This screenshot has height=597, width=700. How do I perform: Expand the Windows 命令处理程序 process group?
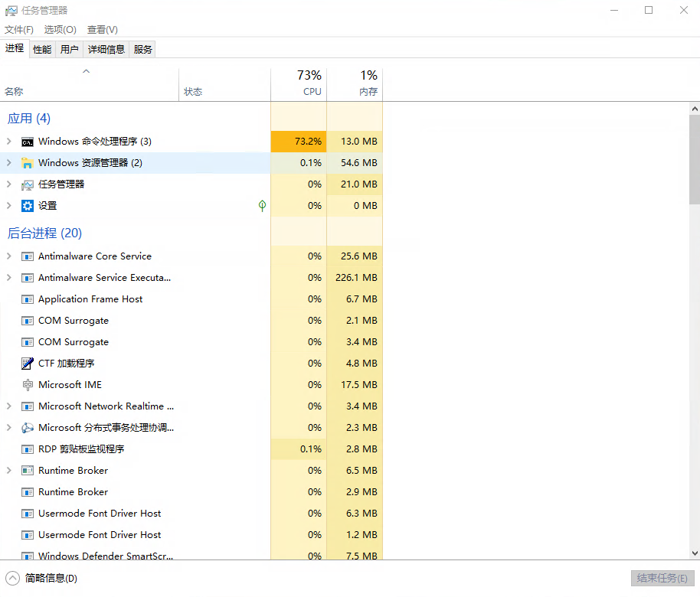[9, 142]
